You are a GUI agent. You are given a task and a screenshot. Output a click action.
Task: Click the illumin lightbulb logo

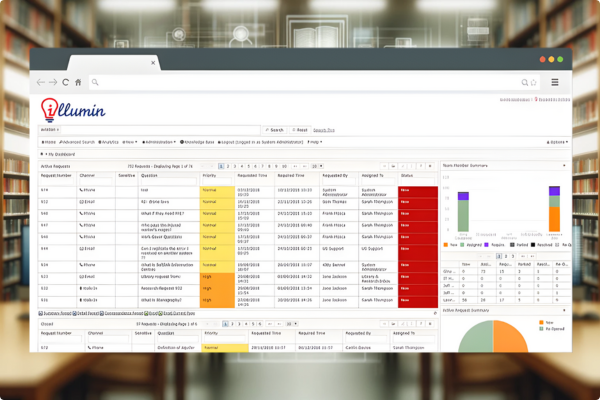tap(49, 110)
